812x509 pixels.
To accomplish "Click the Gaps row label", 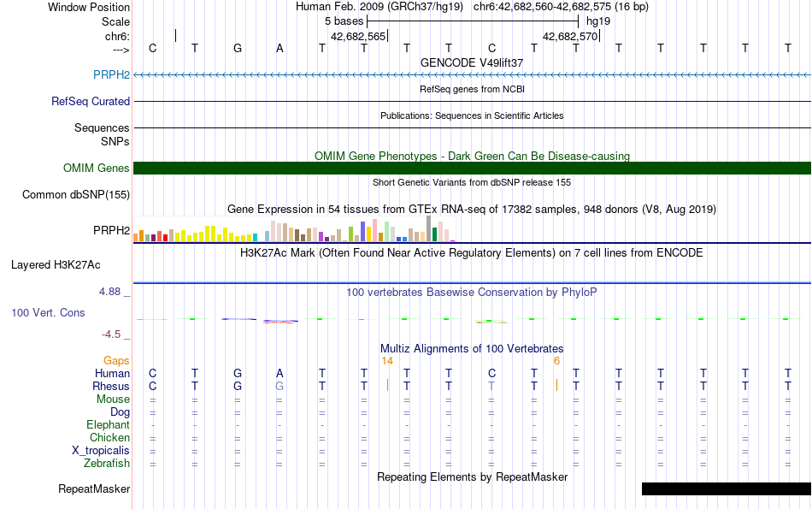I will tap(116, 360).
